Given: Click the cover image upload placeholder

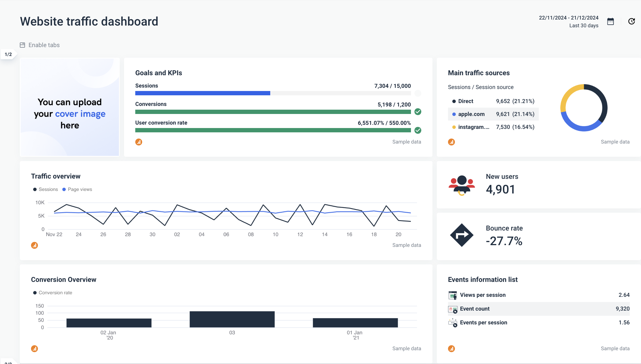Looking at the screenshot, I should tap(70, 107).
